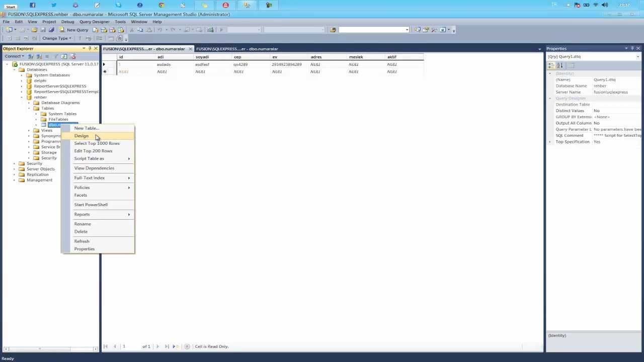Open the File menu

[x=6, y=22]
